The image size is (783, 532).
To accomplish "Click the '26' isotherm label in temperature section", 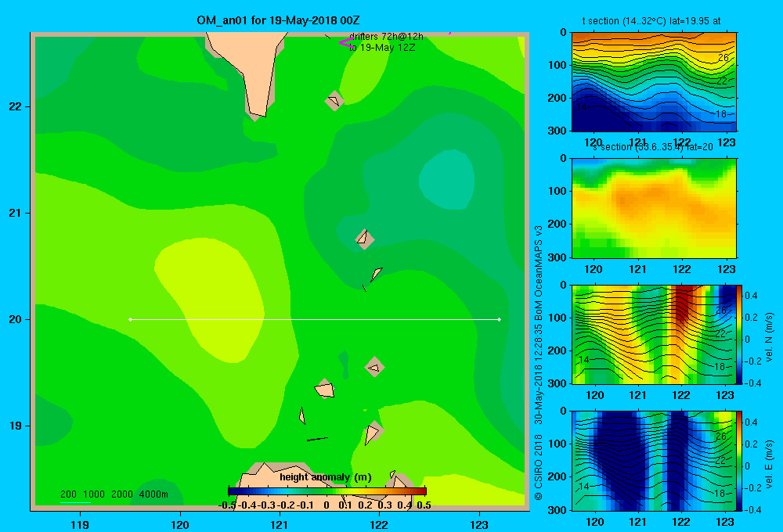I will coord(723,58).
